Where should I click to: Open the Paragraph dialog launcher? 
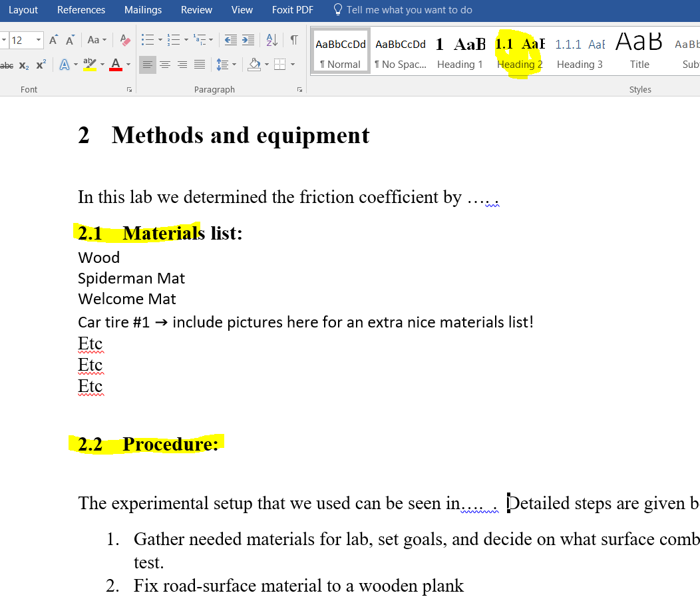[299, 90]
